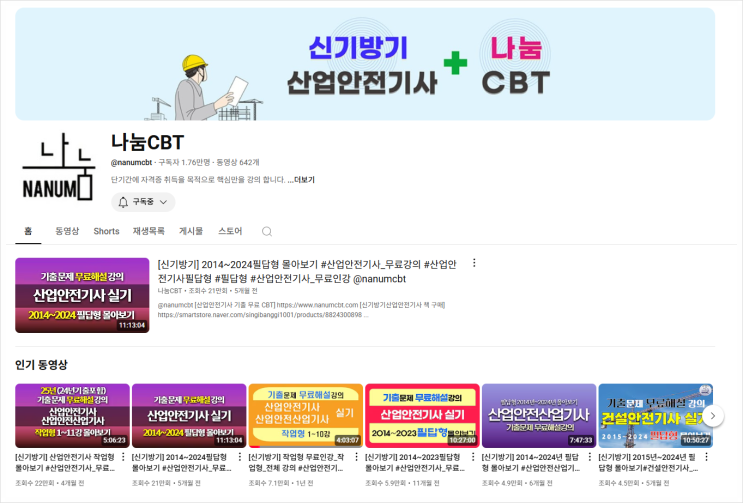
Task: Open the smartstore.naver.com product link
Action: pyautogui.click(x=260, y=314)
